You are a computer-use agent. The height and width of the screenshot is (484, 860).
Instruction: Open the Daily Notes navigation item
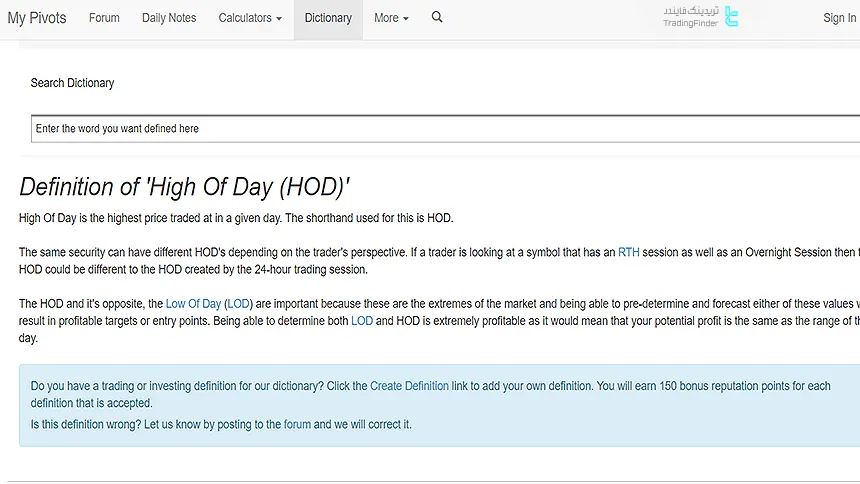tap(169, 18)
